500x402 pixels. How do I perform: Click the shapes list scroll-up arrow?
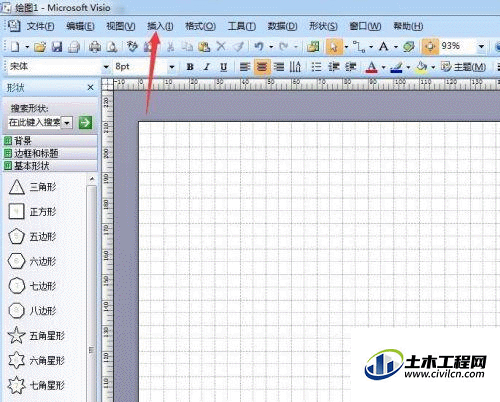click(92, 179)
